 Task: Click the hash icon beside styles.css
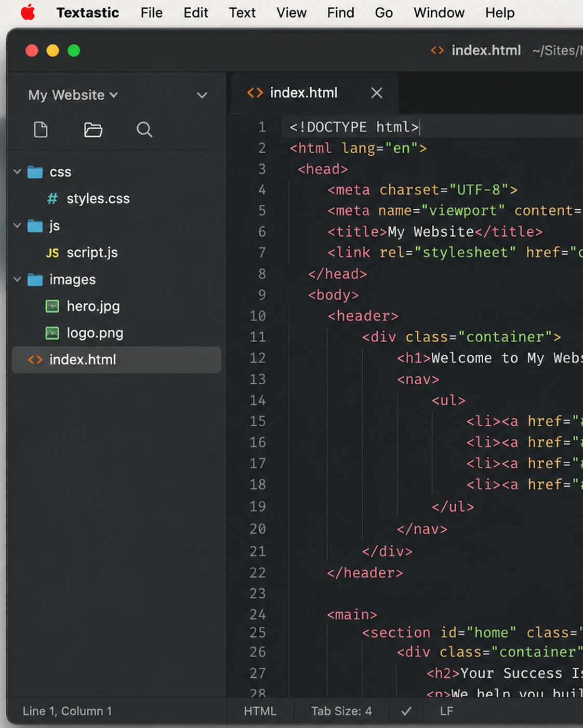point(52,198)
